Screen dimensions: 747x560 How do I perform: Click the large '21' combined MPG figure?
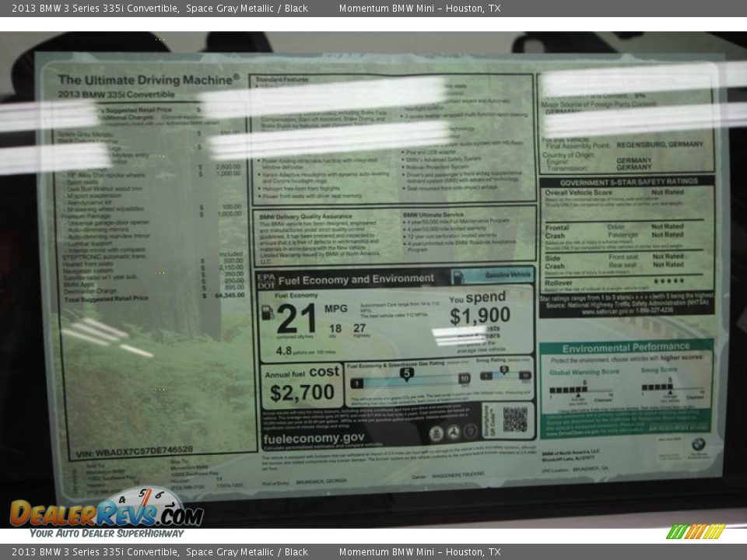296,319
